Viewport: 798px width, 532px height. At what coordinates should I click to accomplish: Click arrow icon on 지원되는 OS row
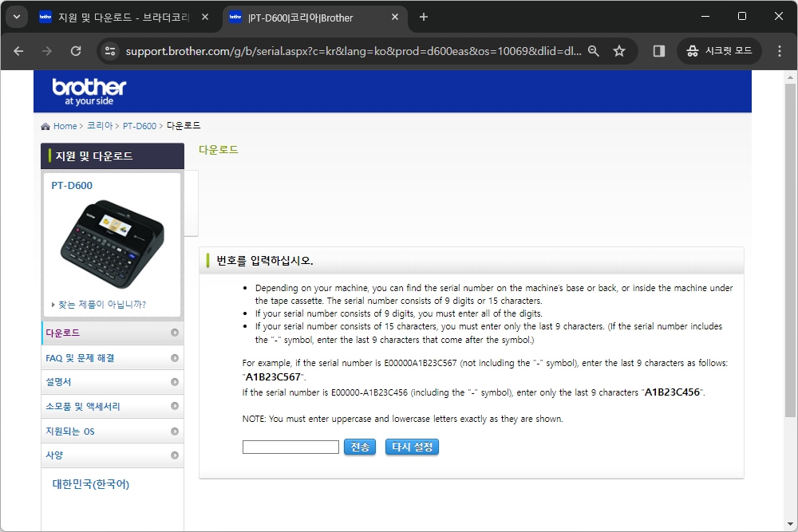pos(175,432)
